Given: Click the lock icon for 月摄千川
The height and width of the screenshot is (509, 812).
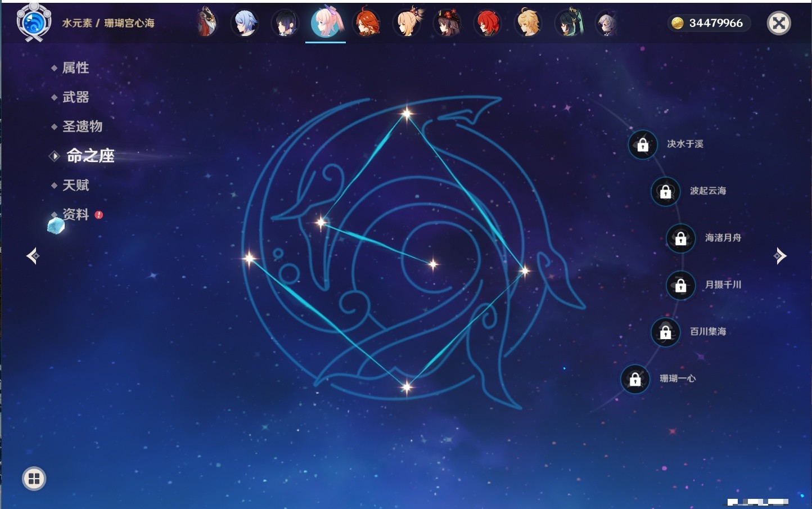Looking at the screenshot, I should tap(680, 285).
